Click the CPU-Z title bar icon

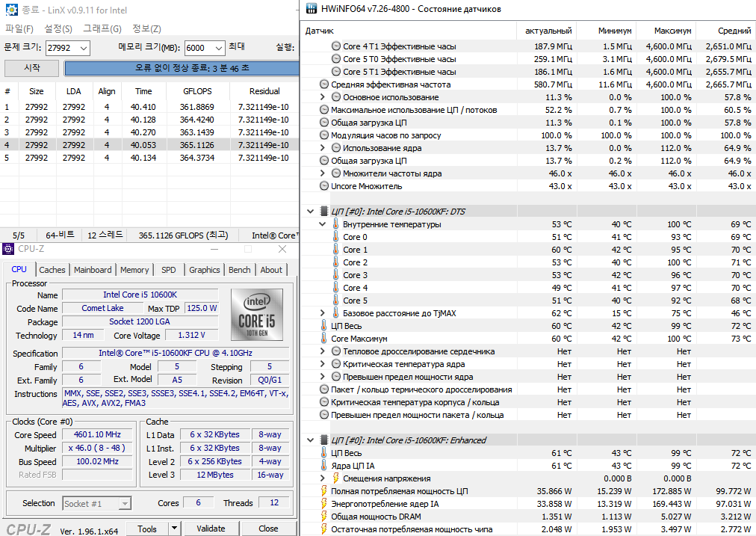[8, 249]
